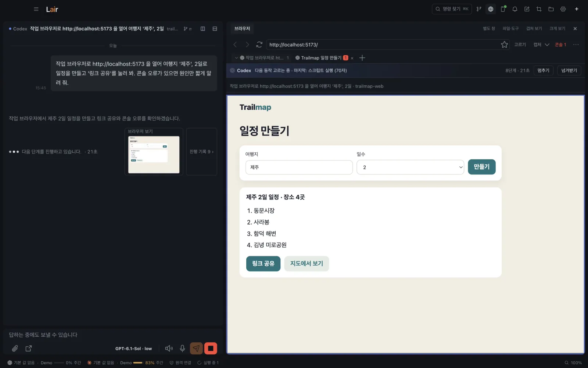588x368 pixels.
Task: Bookmark the page with star icon
Action: 504,45
